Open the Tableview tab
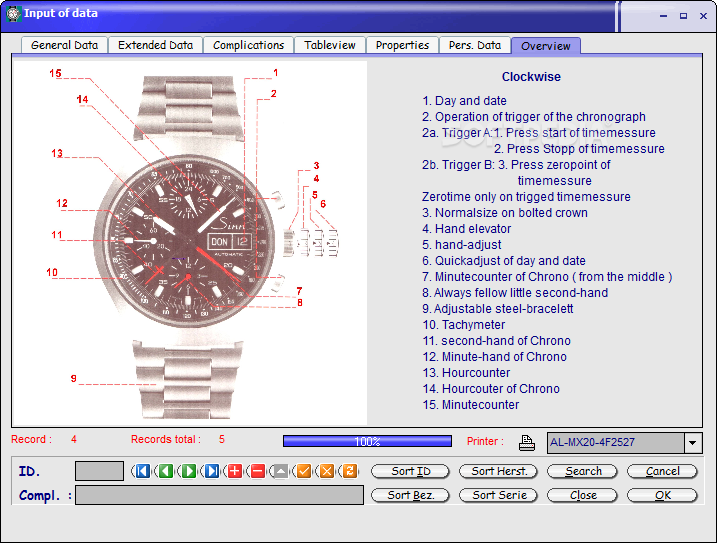The image size is (717, 543). (x=330, y=45)
